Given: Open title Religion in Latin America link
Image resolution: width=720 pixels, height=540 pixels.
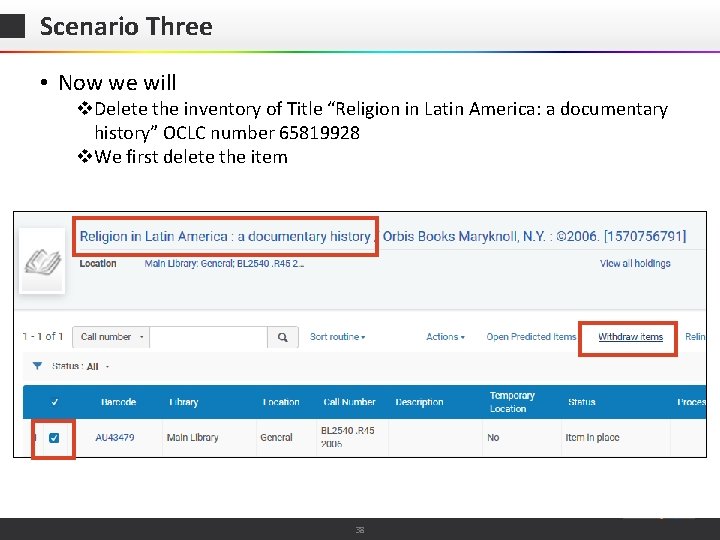Looking at the screenshot, I should tap(225, 236).
